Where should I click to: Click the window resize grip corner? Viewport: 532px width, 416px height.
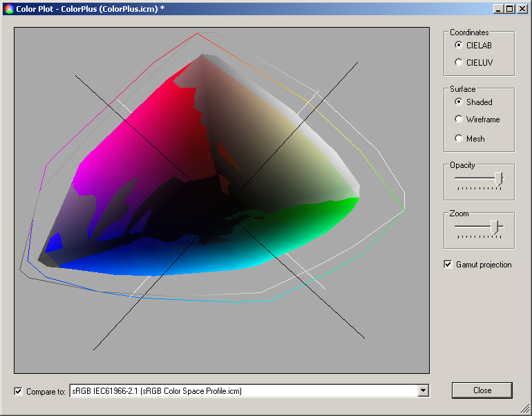tap(526, 408)
